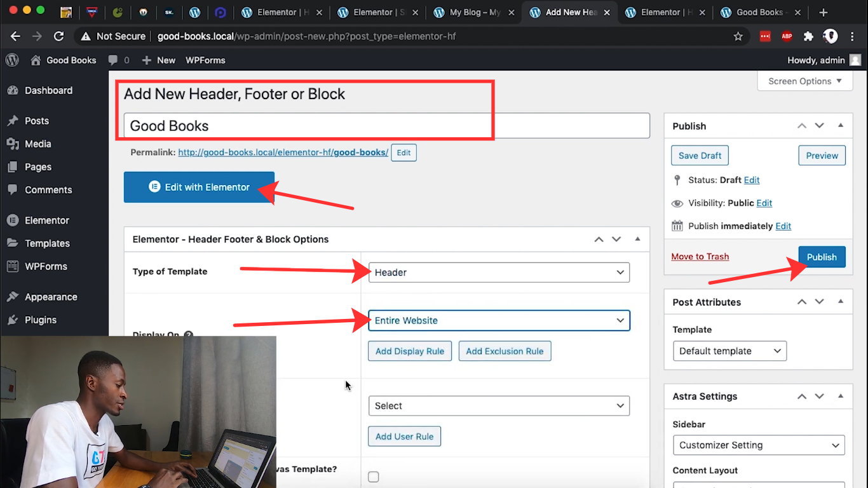Click the help icon beside Display On
The height and width of the screenshot is (488, 868).
point(188,335)
